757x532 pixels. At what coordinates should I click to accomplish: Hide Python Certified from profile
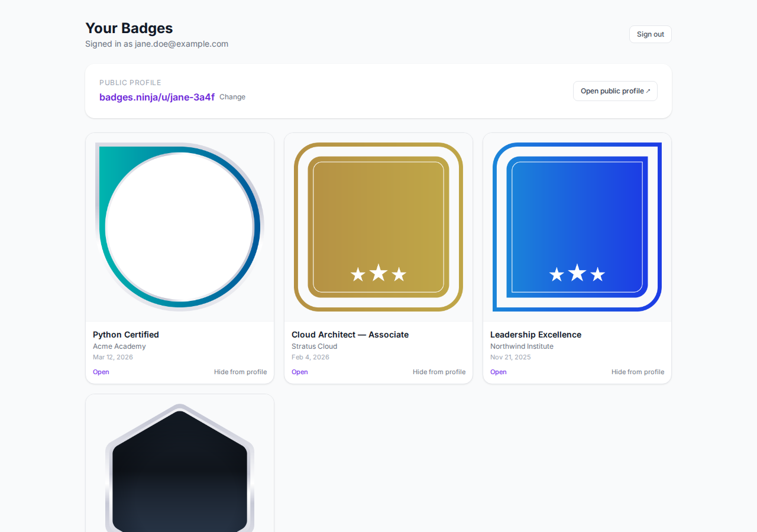(240, 372)
